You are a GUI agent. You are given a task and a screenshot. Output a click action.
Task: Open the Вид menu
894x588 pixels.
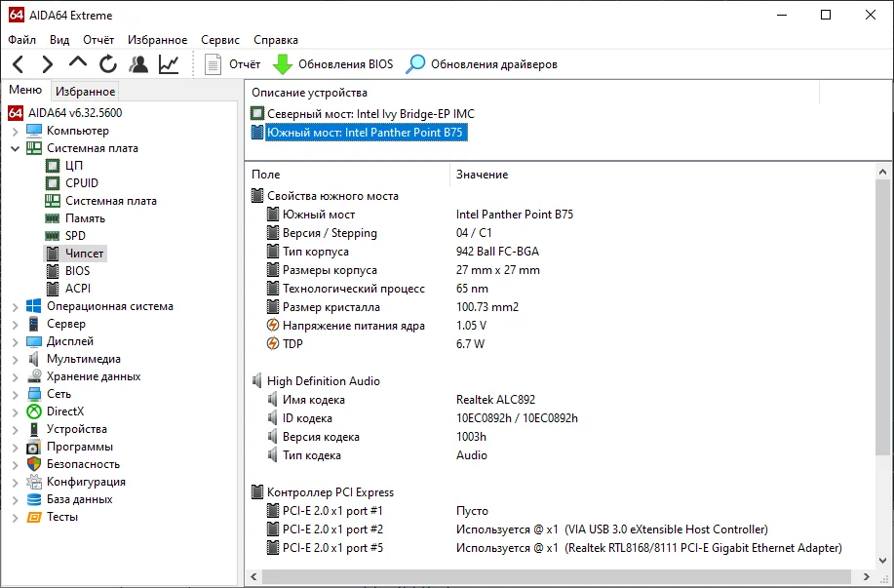point(59,40)
